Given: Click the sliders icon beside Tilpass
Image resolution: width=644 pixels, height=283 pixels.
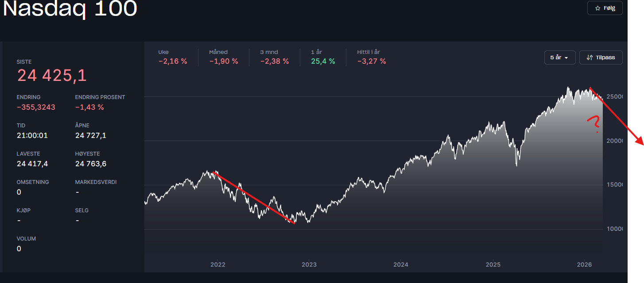Looking at the screenshot, I should 590,57.
